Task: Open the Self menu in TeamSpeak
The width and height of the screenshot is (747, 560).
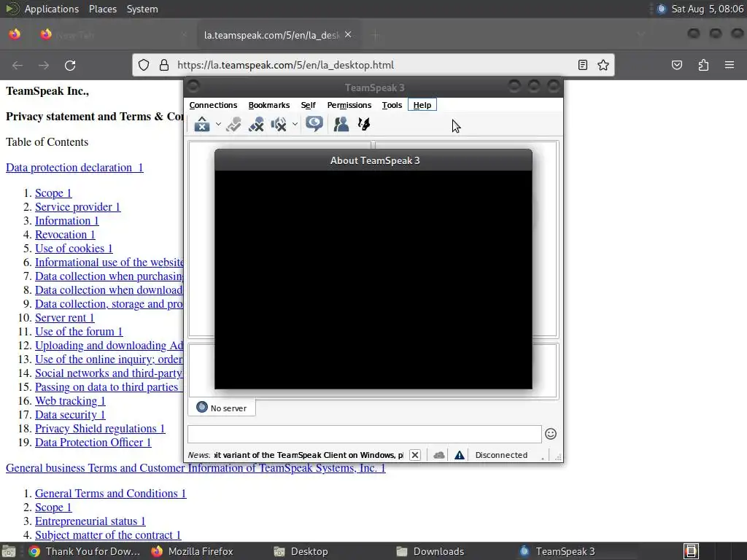Action: click(309, 105)
